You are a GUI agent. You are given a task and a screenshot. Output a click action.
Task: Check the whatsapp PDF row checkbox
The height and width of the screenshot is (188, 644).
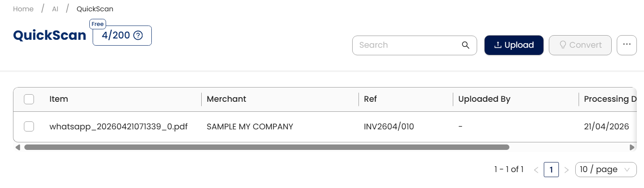(x=29, y=126)
